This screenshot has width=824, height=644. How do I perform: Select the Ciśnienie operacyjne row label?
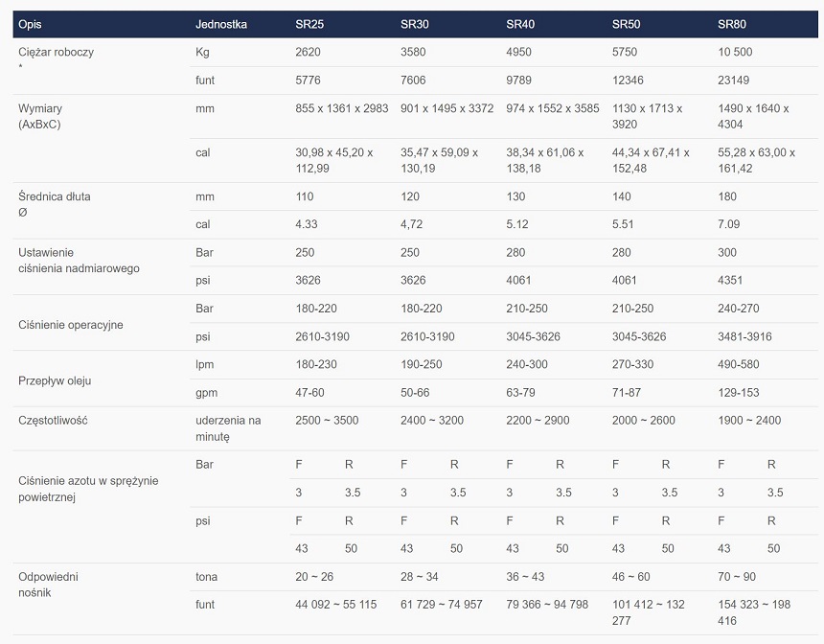[71, 325]
